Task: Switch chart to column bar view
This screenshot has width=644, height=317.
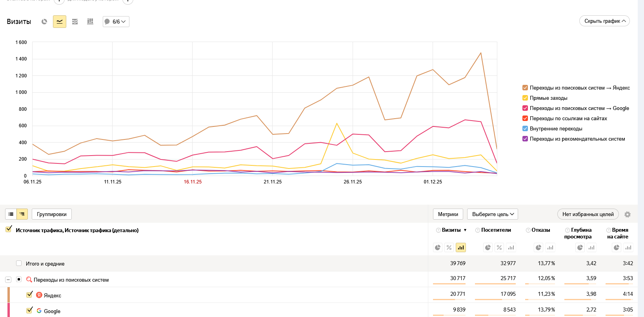Action: [90, 22]
